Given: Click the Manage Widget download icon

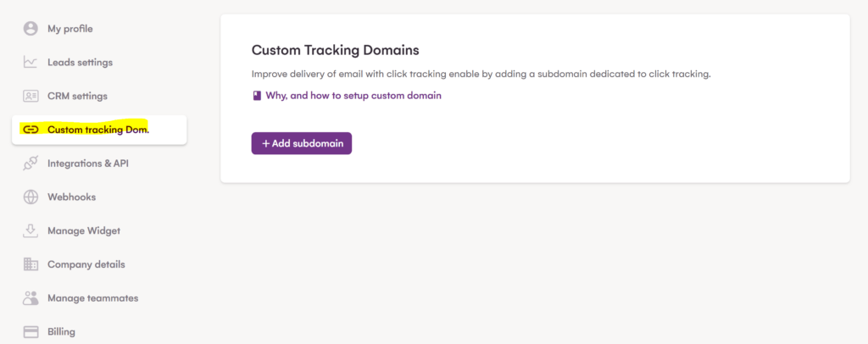Looking at the screenshot, I should click(31, 230).
